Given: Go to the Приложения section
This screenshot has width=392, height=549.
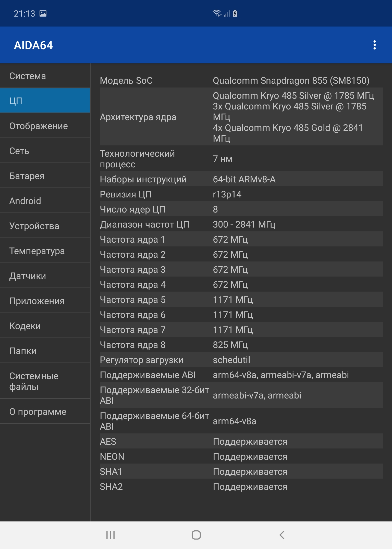Looking at the screenshot, I should 45,301.
